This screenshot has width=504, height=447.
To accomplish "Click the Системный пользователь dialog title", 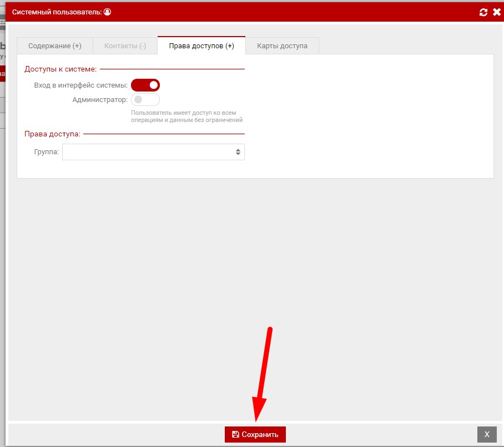I will tap(57, 12).
